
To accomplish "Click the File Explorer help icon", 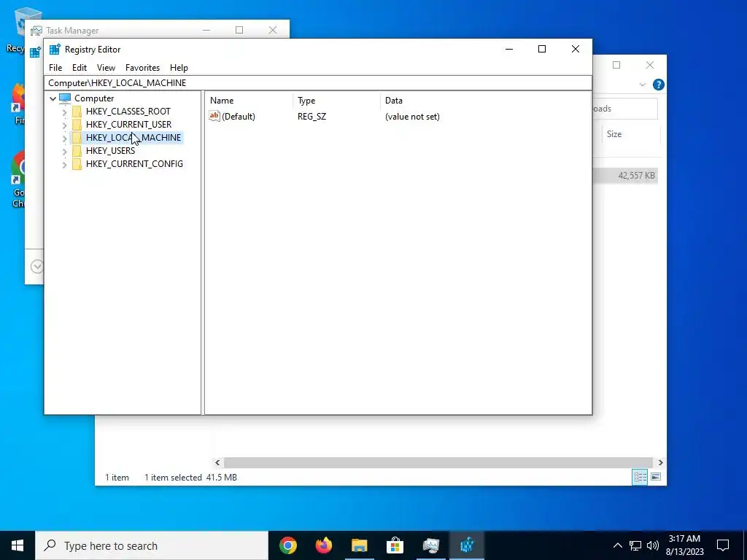I will (659, 85).
